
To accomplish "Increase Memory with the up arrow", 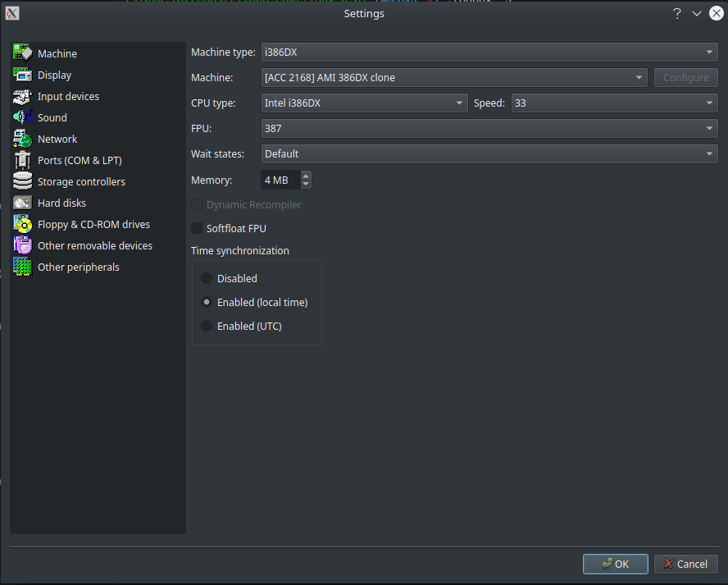I will pos(306,176).
